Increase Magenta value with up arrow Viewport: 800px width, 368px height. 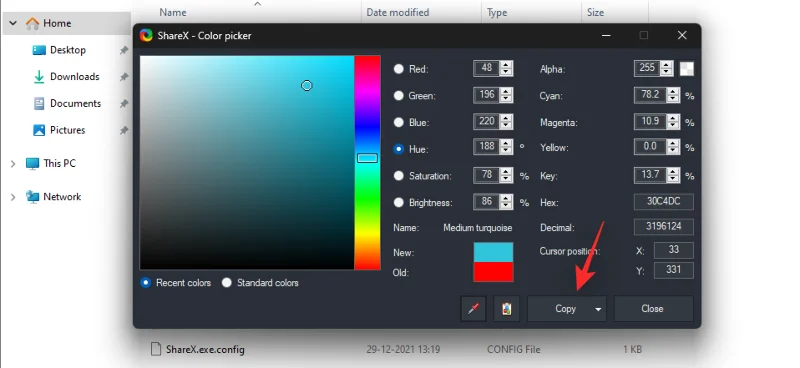(x=673, y=118)
